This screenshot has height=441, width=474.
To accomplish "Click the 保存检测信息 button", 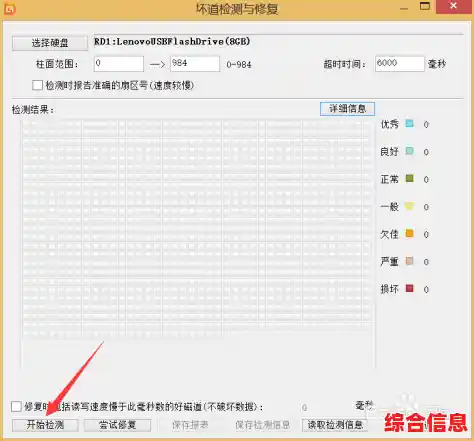I will (263, 425).
